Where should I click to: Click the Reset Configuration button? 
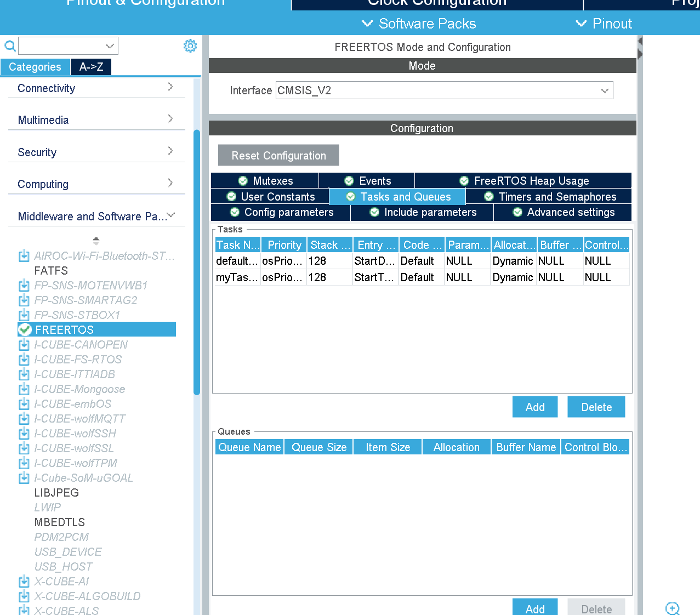tap(278, 155)
